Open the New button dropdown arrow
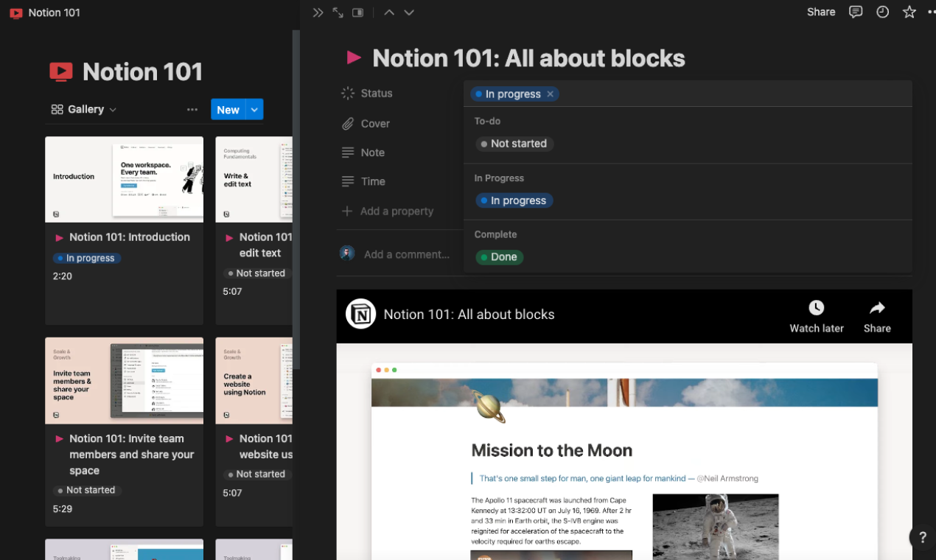Image resolution: width=936 pixels, height=560 pixels. point(254,109)
